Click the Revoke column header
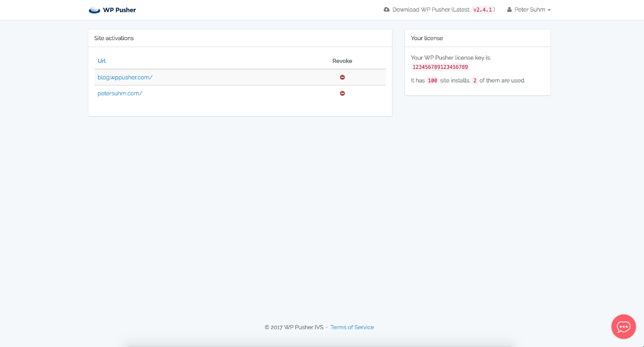Screen dimensions: 644x347 coord(342,61)
